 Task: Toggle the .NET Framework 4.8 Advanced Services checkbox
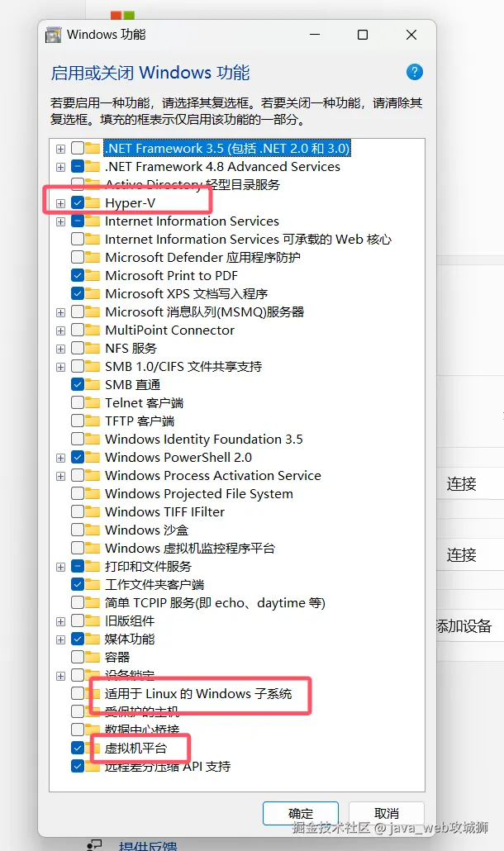[x=78, y=167]
